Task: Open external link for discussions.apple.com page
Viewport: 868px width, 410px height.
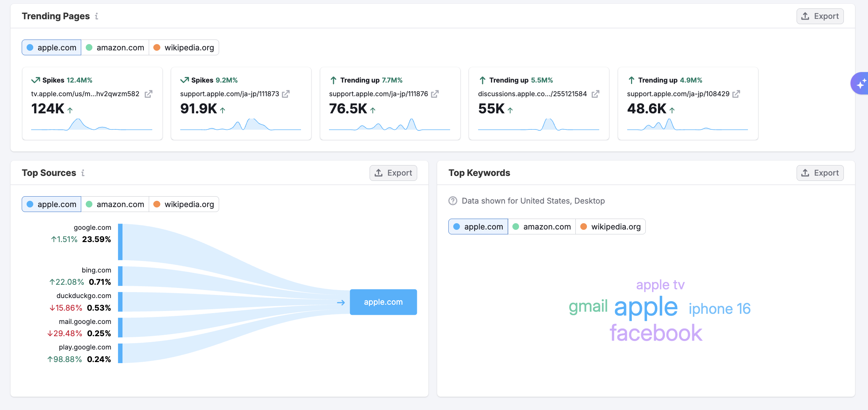Action: 595,94
